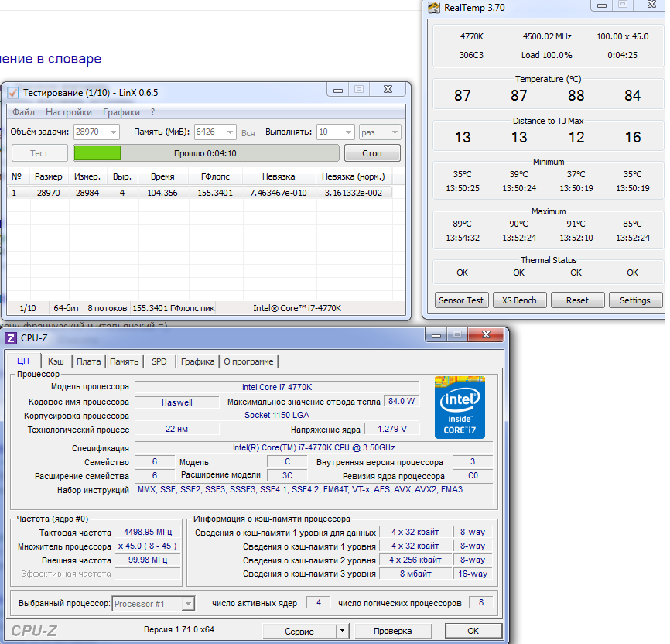Minimize the RealTemp window
This screenshot has width=670, height=644.
pyautogui.click(x=602, y=5)
